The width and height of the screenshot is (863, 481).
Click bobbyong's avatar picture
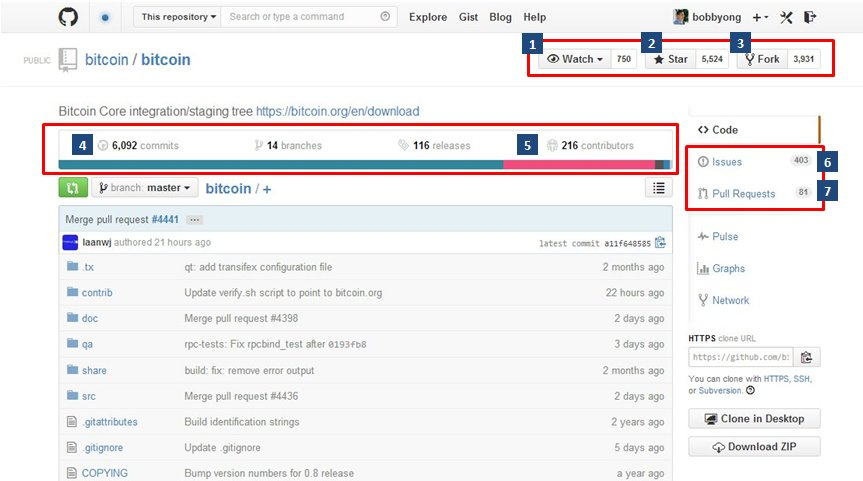tap(680, 17)
